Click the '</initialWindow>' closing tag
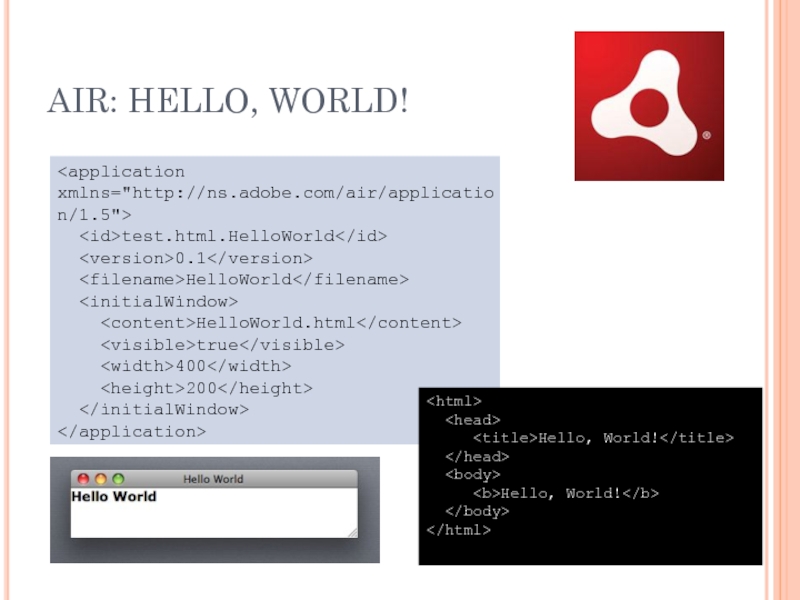This screenshot has width=800, height=600. pyautogui.click(x=164, y=410)
